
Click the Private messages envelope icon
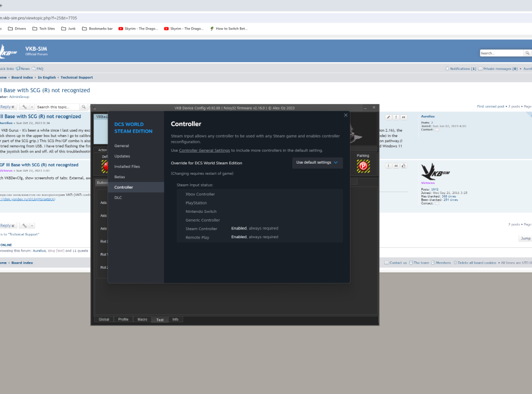480,69
